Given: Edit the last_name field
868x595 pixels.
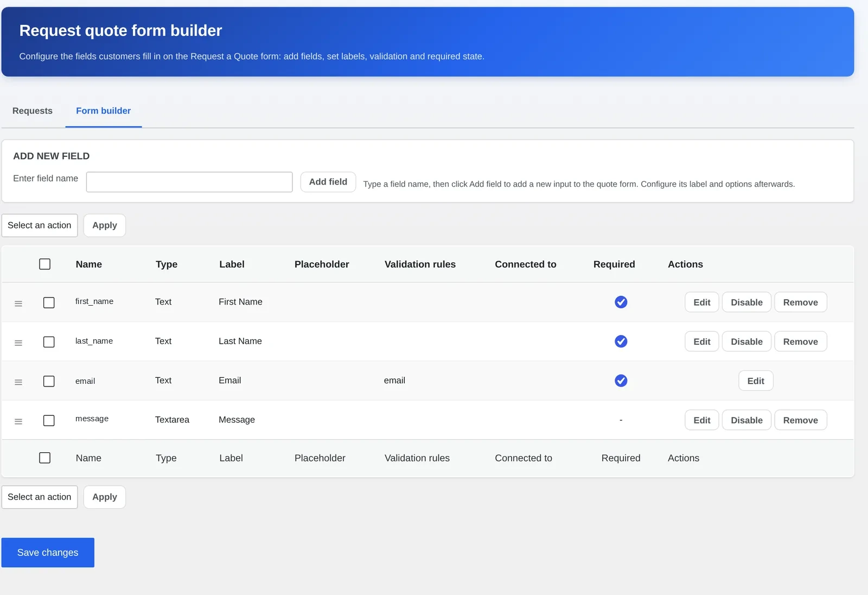Looking at the screenshot, I should [702, 341].
